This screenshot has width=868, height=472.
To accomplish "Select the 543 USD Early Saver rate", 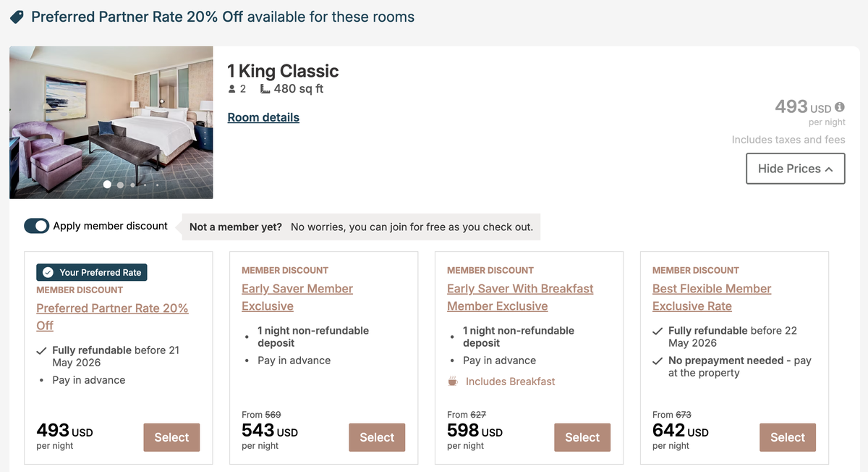I will [x=377, y=437].
